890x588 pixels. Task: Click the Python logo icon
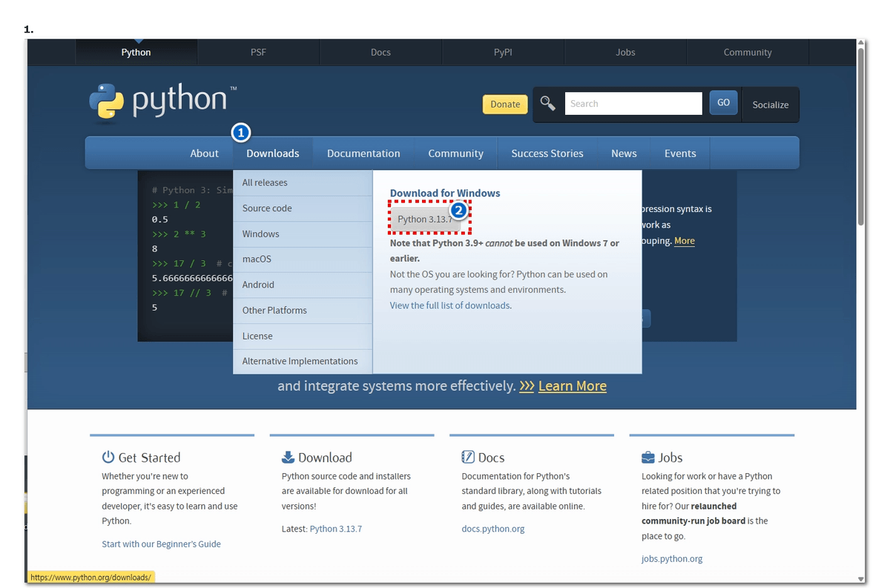[107, 102]
